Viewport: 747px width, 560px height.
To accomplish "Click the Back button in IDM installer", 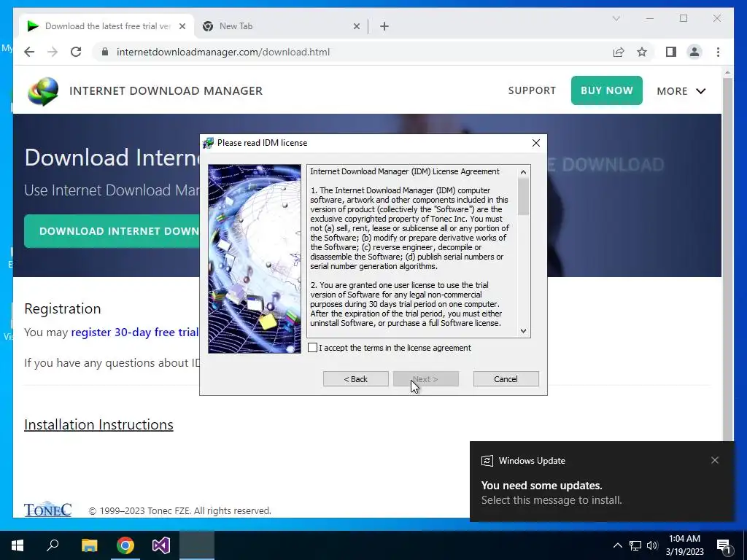I will 355,379.
